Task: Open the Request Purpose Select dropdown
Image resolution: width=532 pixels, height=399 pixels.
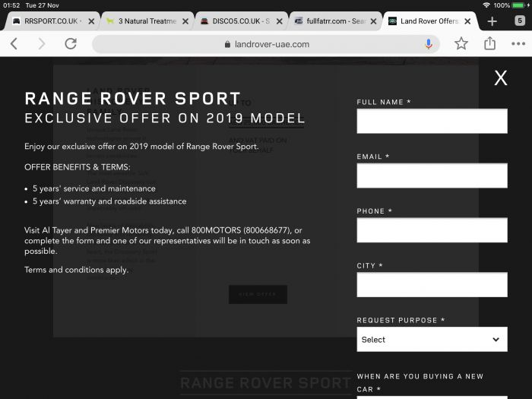Action: [x=432, y=339]
